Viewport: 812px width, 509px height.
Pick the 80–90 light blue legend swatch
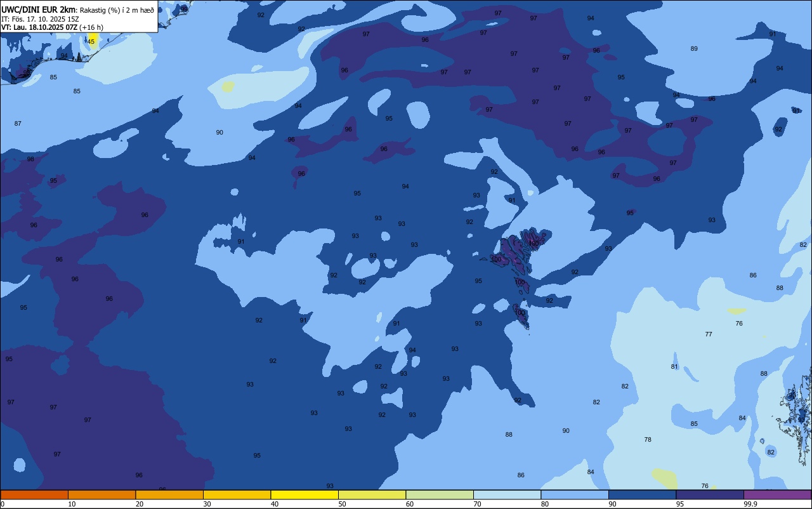coord(575,494)
